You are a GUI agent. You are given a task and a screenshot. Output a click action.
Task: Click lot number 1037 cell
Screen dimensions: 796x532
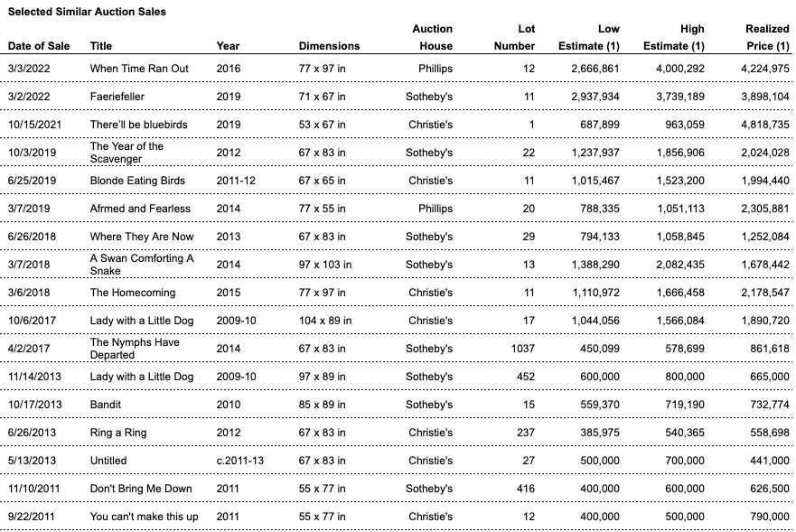521,349
